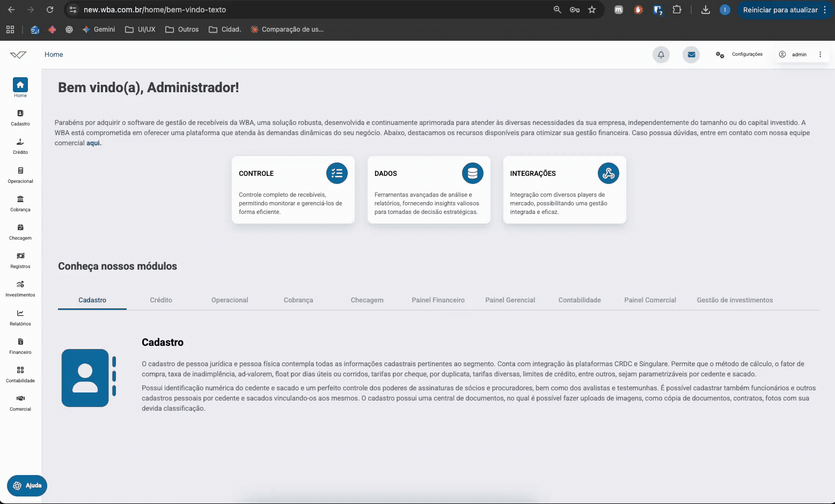
Task: Click the DADOS database icon
Action: tap(473, 173)
